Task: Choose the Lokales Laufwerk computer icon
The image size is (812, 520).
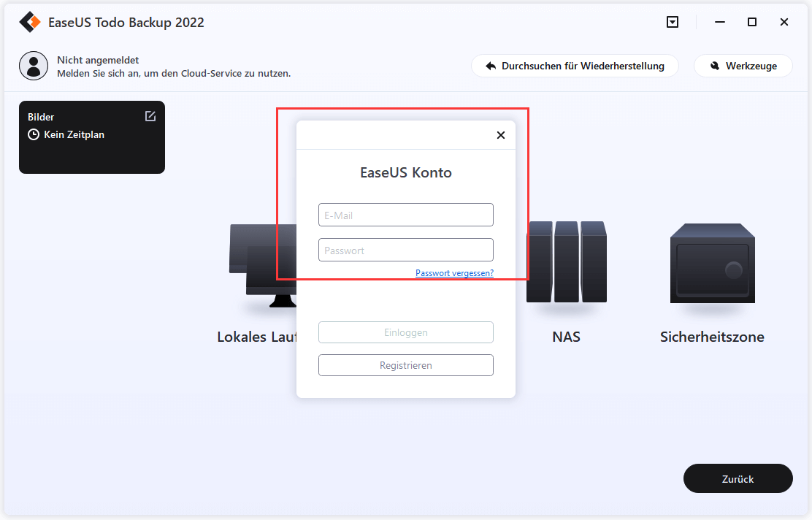Action: [x=263, y=265]
